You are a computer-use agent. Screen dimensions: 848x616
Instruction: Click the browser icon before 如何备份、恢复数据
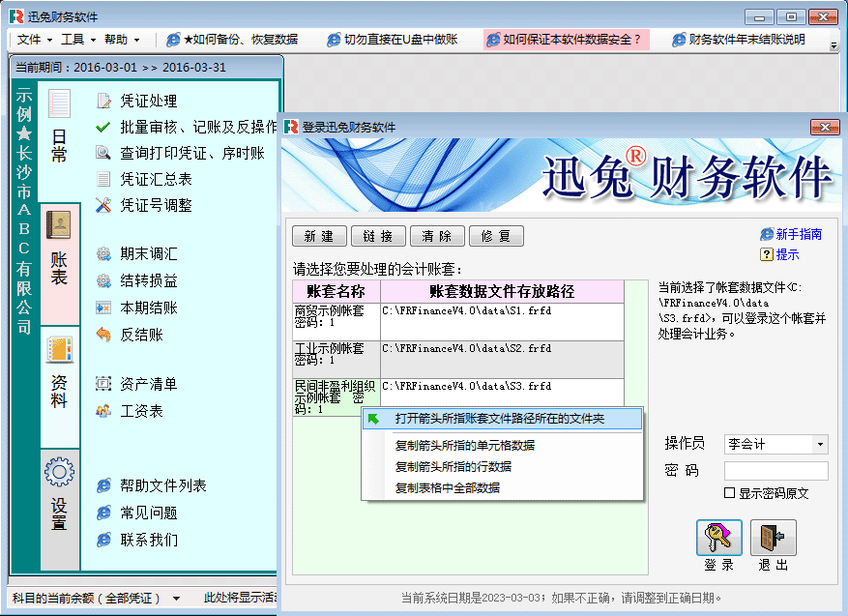(173, 40)
